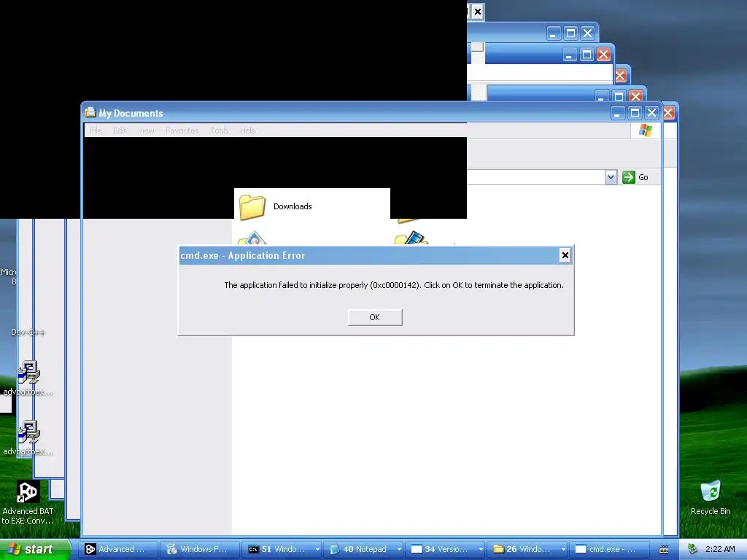Open the 40 Notepad taskbar group
Viewport: 747px width, 560px height.
(x=363, y=549)
